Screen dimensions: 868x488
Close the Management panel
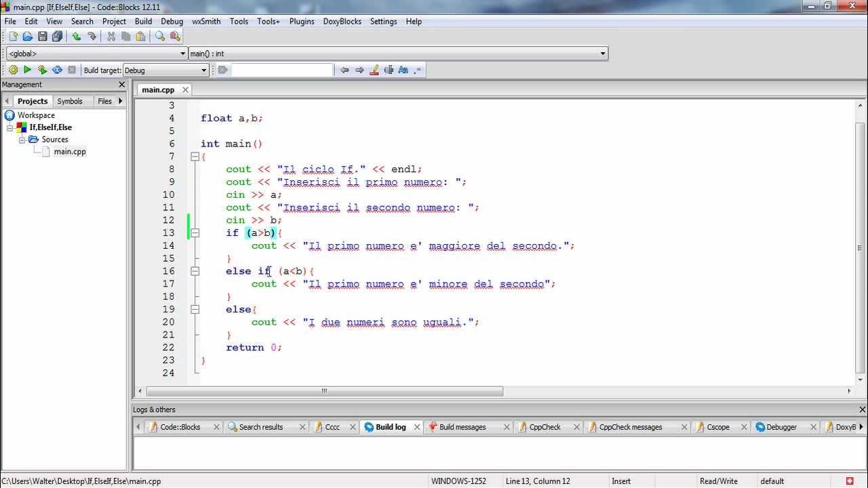122,85
